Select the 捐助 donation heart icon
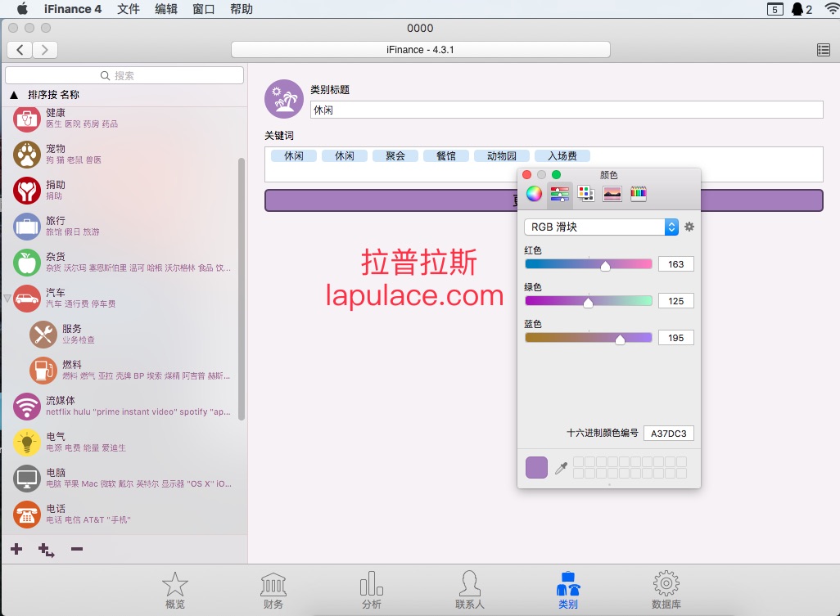This screenshot has width=840, height=616. pyautogui.click(x=27, y=191)
